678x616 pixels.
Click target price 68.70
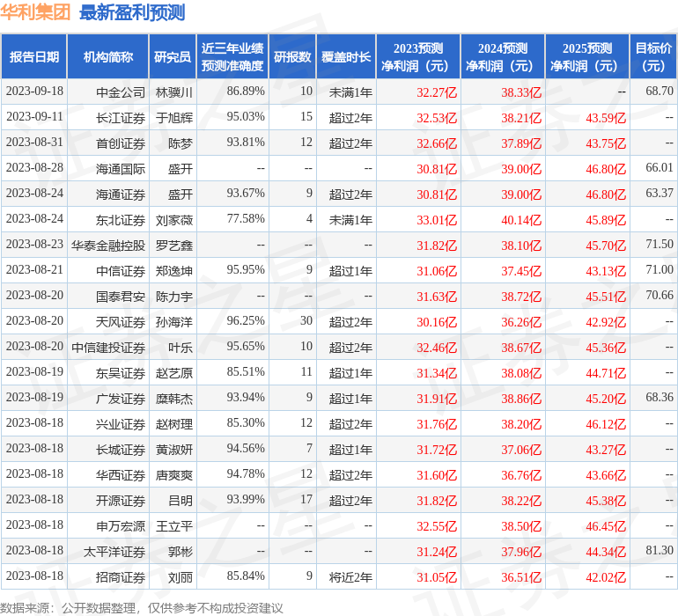click(x=660, y=92)
